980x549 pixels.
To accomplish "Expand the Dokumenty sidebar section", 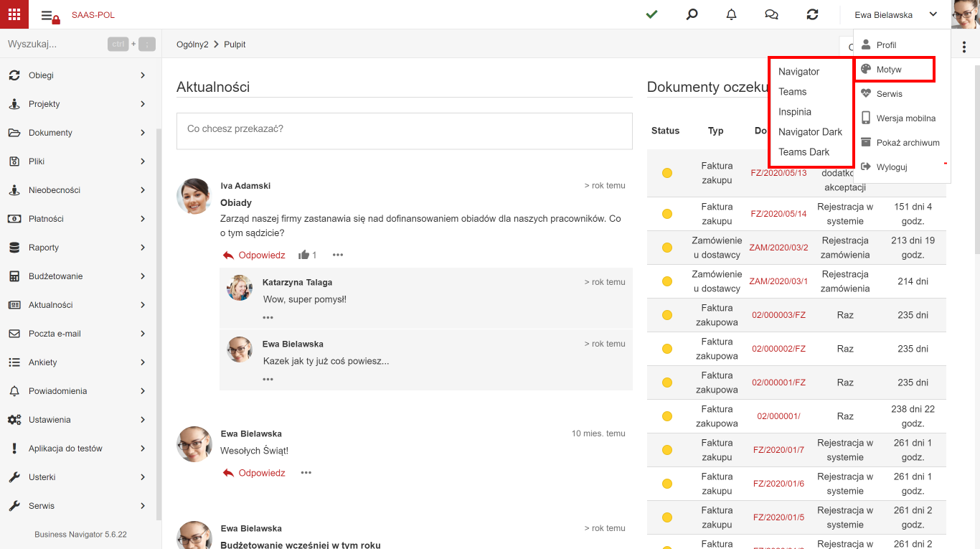I will (77, 133).
